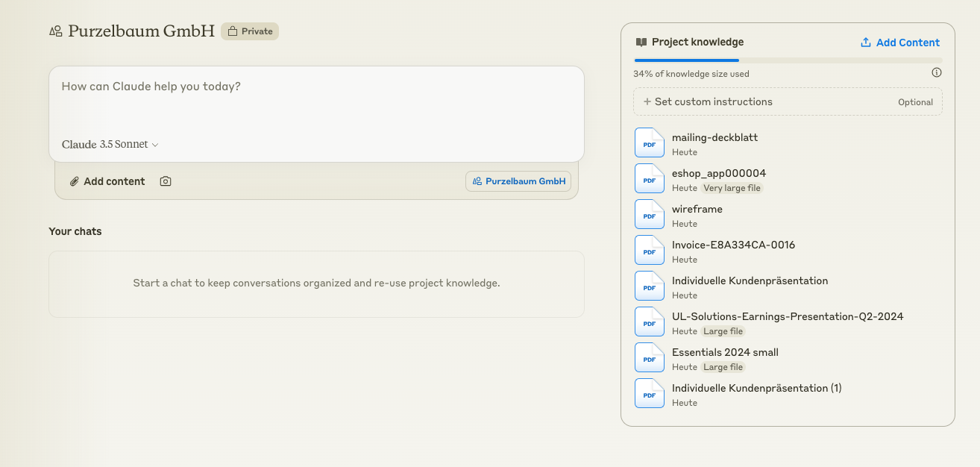Click the Private visibility badge
The height and width of the screenshot is (467, 980).
pos(250,31)
